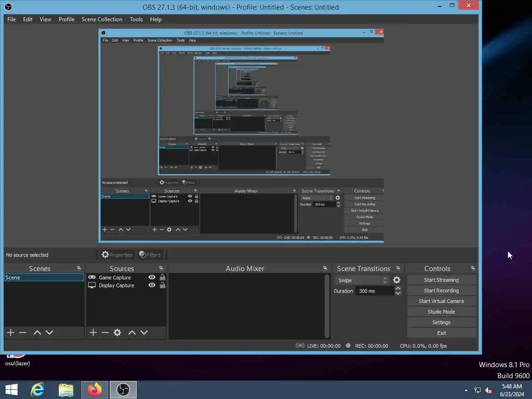
Task: Move source up in Sources list
Action: click(x=132, y=332)
